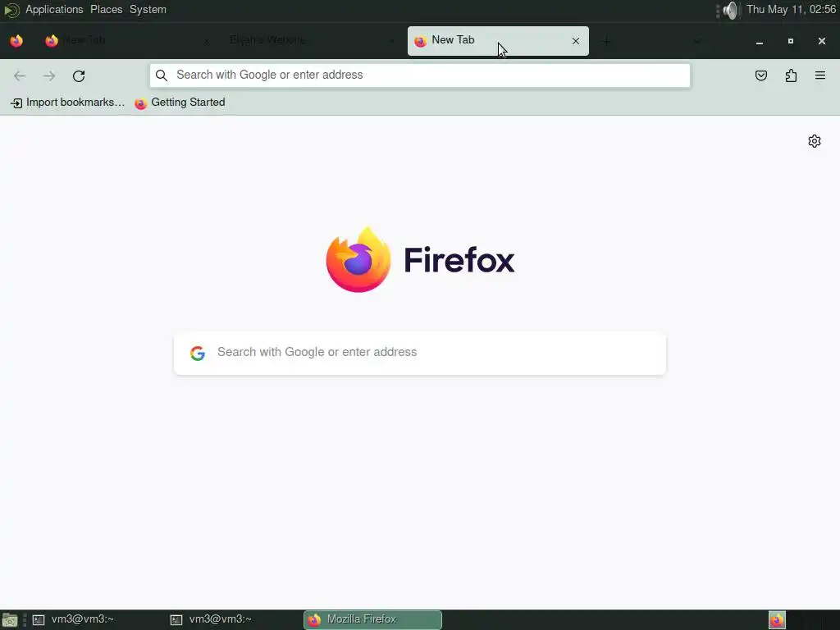Focus the center Google search box
This screenshot has height=630, width=840.
(420, 354)
